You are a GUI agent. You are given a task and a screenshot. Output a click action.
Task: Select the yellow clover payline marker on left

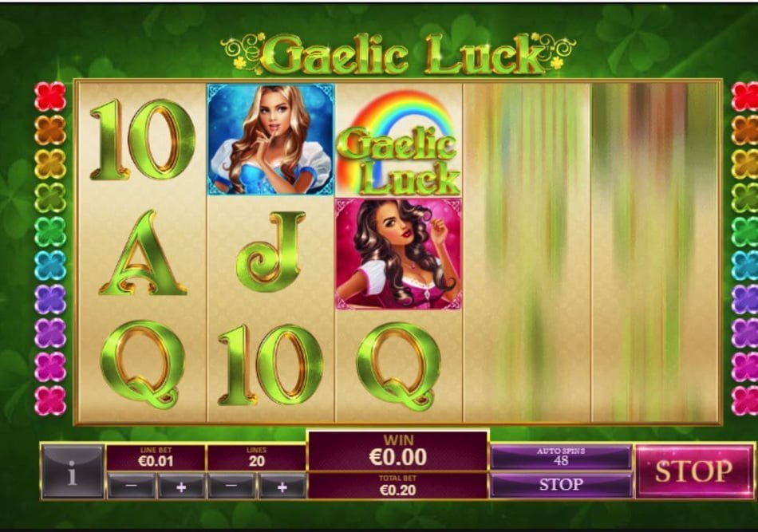[50, 164]
